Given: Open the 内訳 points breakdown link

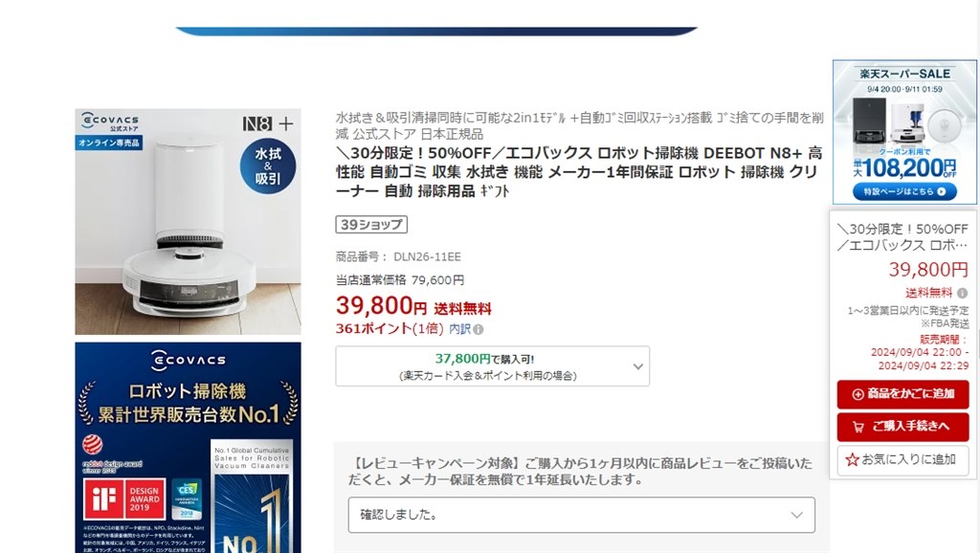Looking at the screenshot, I should (460, 329).
